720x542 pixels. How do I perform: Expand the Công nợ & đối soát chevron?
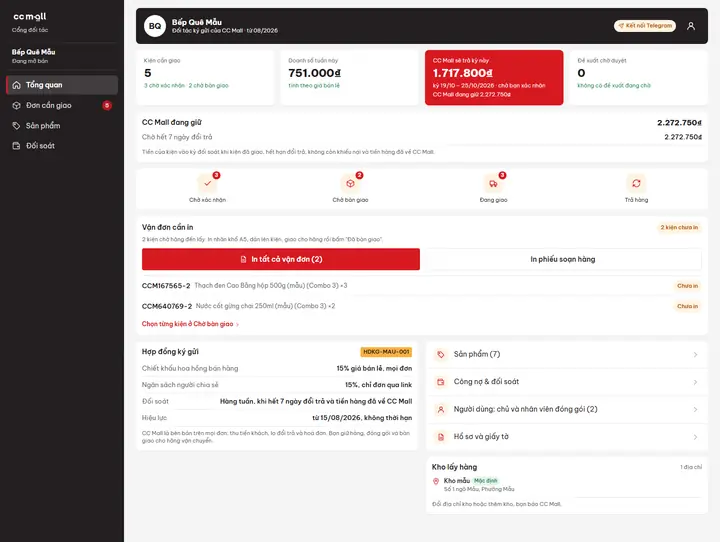click(x=696, y=382)
